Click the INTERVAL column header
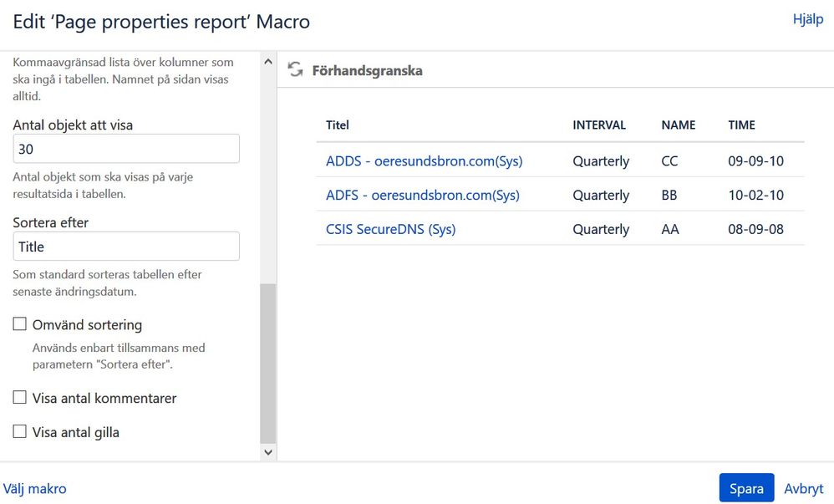 [598, 125]
